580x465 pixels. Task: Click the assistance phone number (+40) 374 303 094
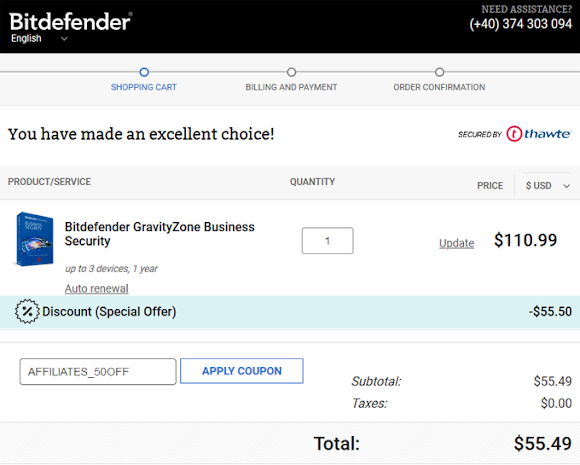coord(521,24)
